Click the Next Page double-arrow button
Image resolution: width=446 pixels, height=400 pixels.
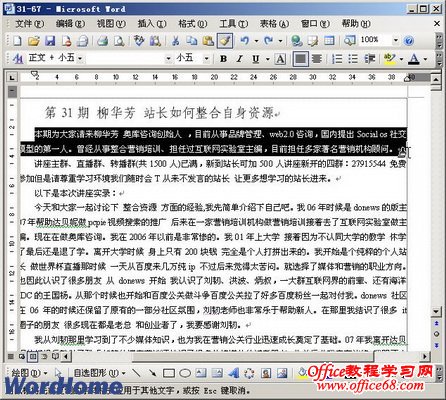click(x=436, y=345)
